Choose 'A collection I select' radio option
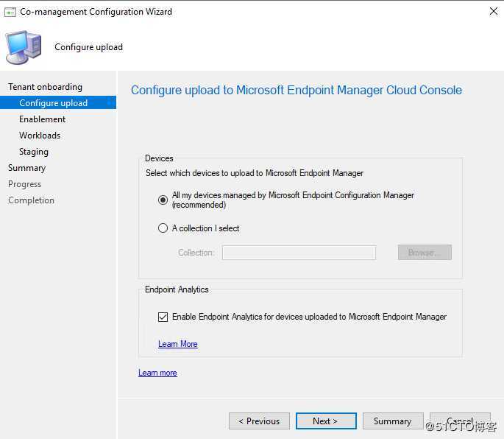504x439 pixels. coord(163,228)
